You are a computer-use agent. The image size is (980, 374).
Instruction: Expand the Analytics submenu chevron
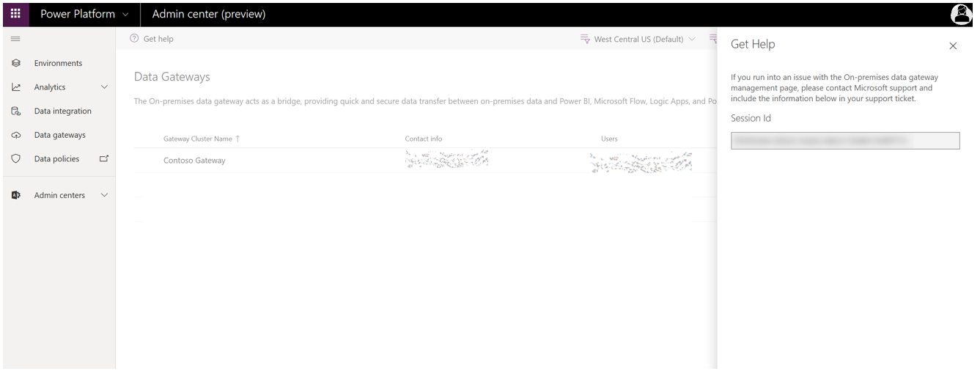[104, 87]
